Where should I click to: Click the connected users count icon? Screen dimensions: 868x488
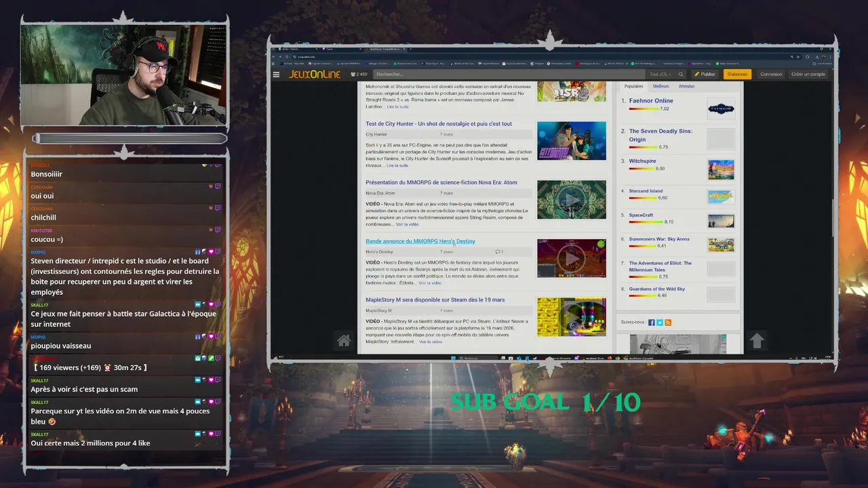(x=353, y=75)
